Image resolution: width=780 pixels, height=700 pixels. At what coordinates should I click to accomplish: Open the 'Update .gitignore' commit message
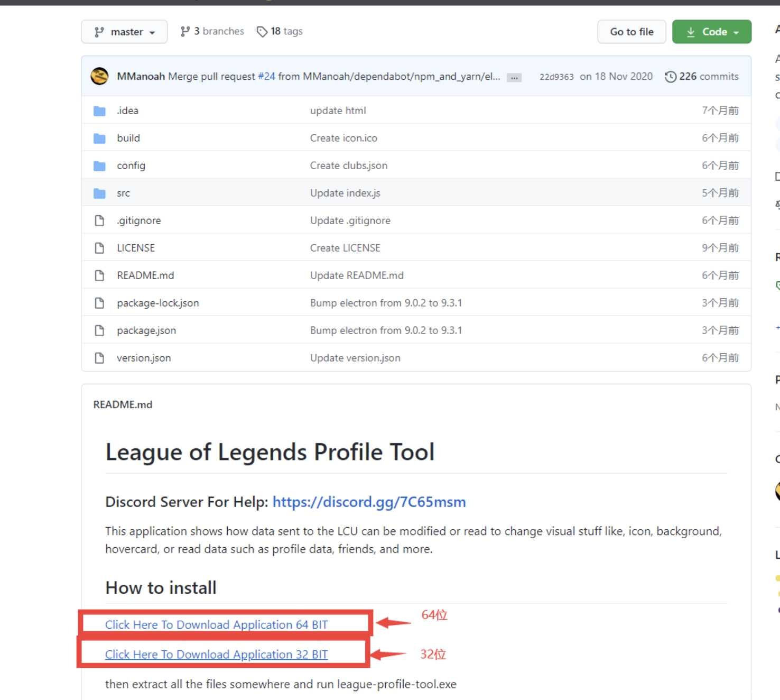[350, 220]
